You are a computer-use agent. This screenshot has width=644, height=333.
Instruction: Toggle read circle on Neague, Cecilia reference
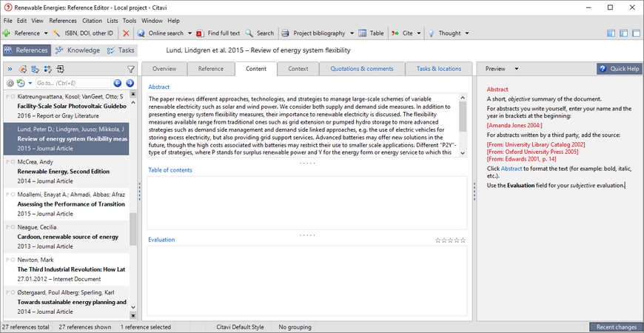pos(13,227)
